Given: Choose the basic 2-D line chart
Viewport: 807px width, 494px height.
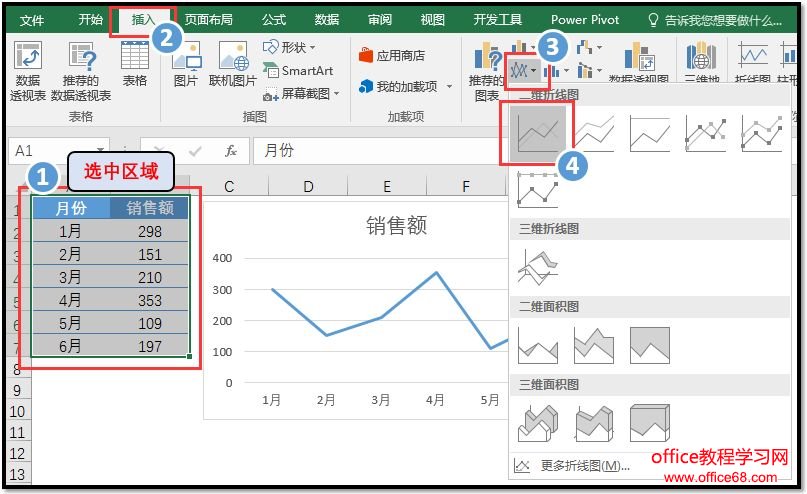Looking at the screenshot, I should pyautogui.click(x=537, y=132).
